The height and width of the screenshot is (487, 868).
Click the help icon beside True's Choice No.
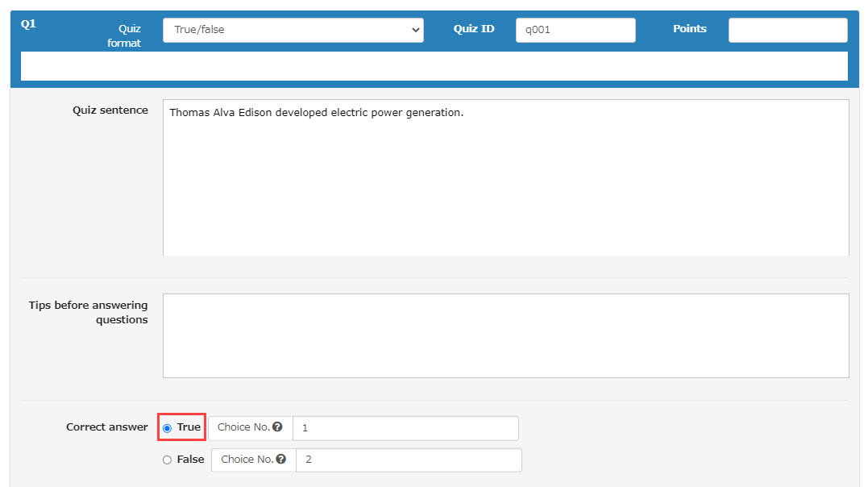(277, 427)
